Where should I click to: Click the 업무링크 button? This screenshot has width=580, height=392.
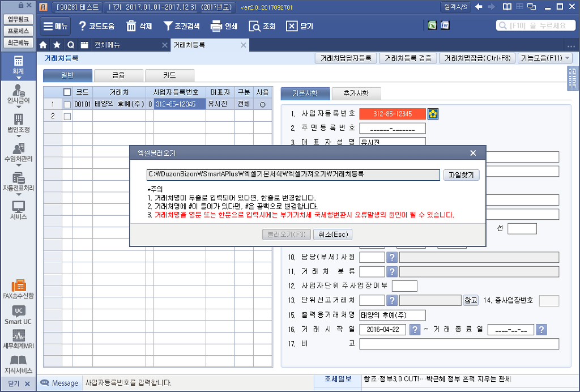coord(18,19)
